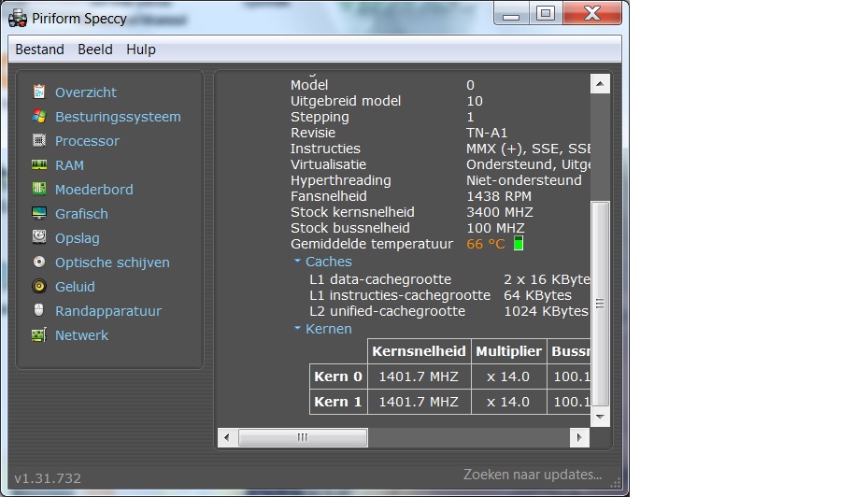Image resolution: width=868 pixels, height=497 pixels.
Task: Click the Moederbord board icon
Action: click(x=38, y=190)
